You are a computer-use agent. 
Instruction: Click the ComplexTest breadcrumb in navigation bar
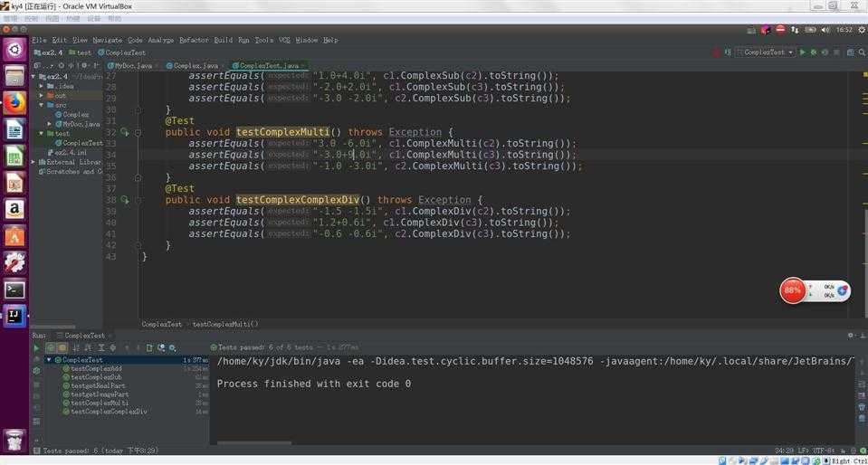tap(122, 52)
